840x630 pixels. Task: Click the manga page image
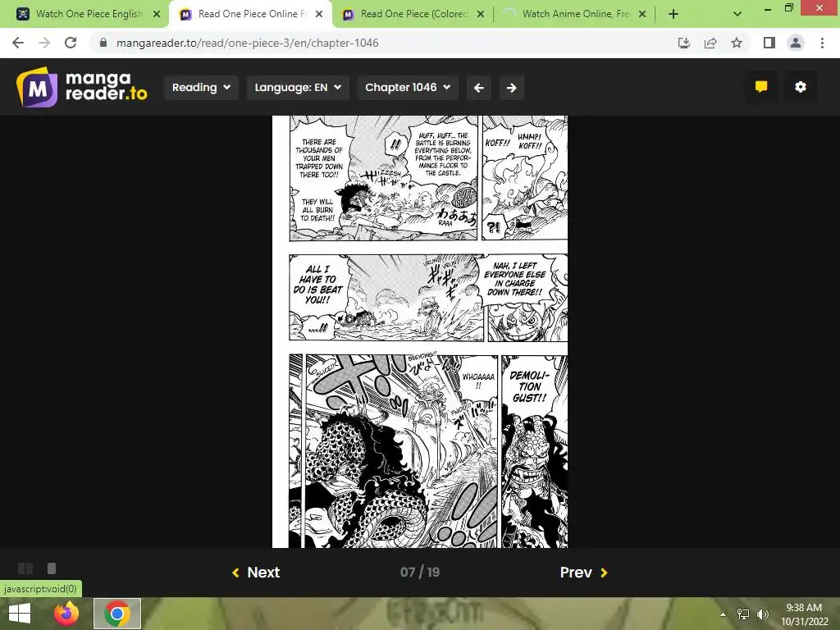click(420, 331)
